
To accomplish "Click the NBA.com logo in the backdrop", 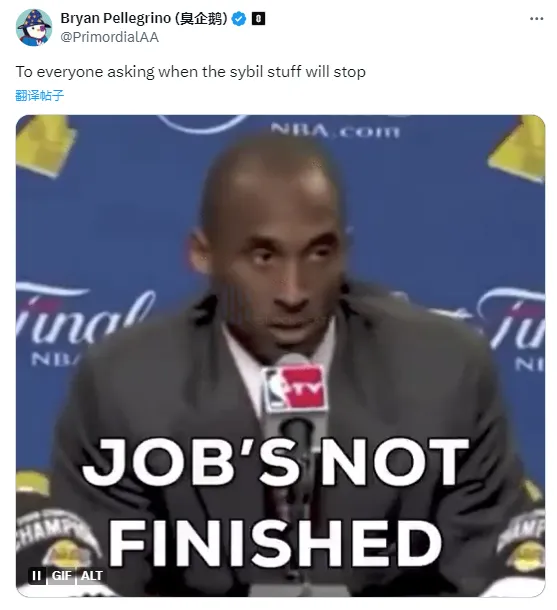I will click(x=335, y=131).
